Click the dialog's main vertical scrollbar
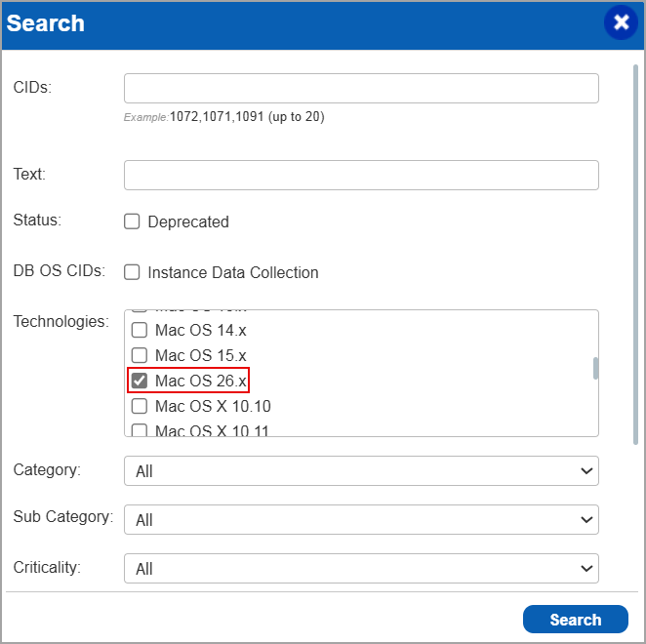Image resolution: width=646 pixels, height=644 pixels. coord(635,254)
